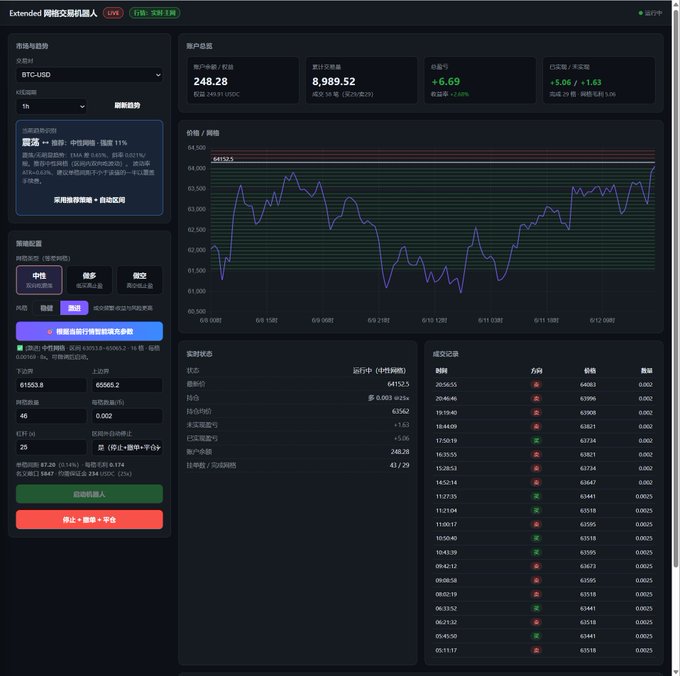Click the sell badge in the 05:11:17 trade row
Viewport: 680px width, 676px height.
point(536,650)
